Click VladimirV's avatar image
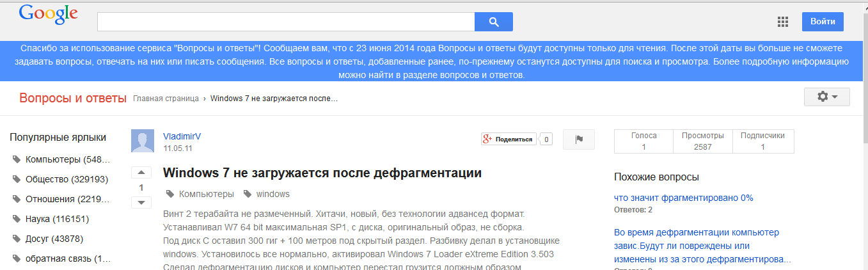 click(x=143, y=141)
